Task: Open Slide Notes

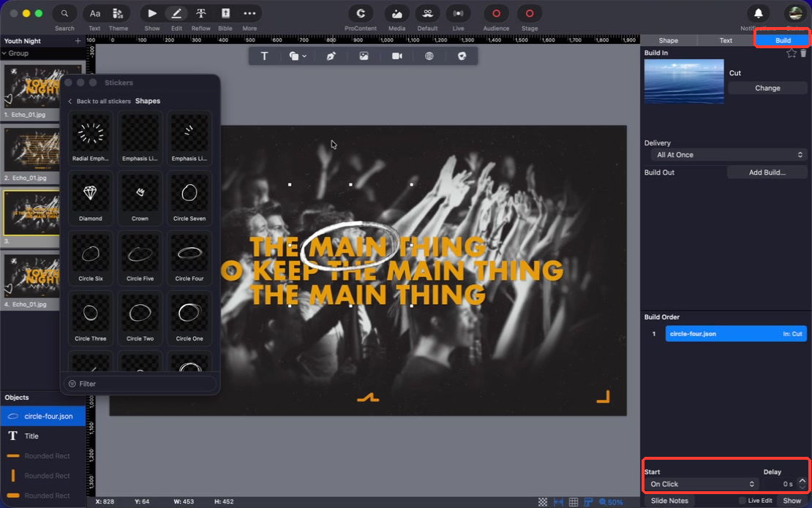Action: pyautogui.click(x=669, y=501)
